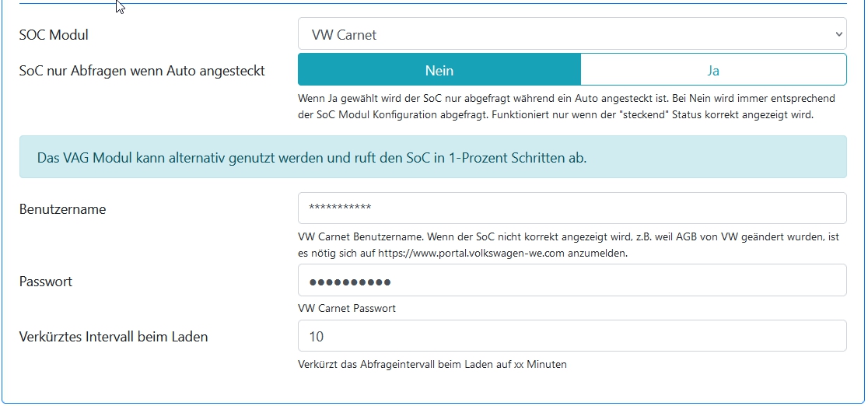Image resolution: width=868 pixels, height=406 pixels.
Task: Focus the Benutzername input field
Action: pos(572,208)
